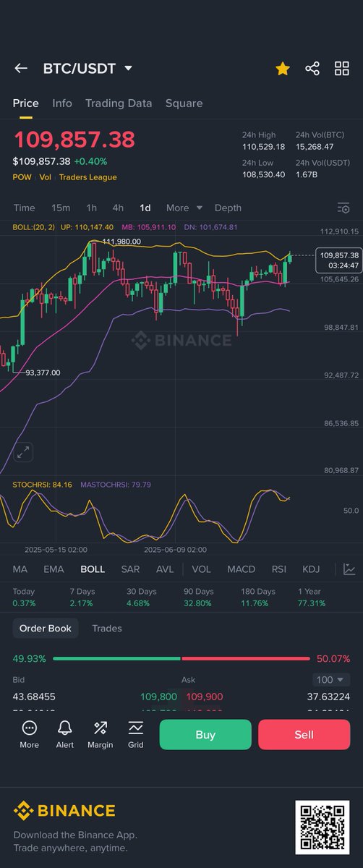Select the 4h chart interval
This screenshot has width=363, height=868.
(x=118, y=208)
